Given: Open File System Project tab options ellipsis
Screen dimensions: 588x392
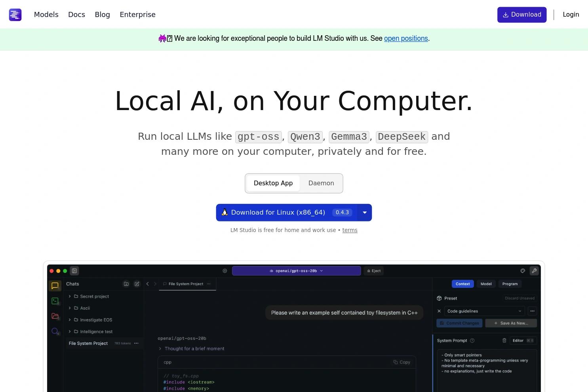Looking at the screenshot, I should 209,284.
